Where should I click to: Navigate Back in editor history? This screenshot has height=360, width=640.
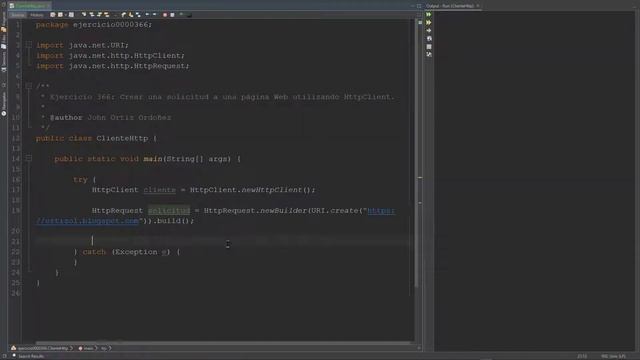click(60, 15)
